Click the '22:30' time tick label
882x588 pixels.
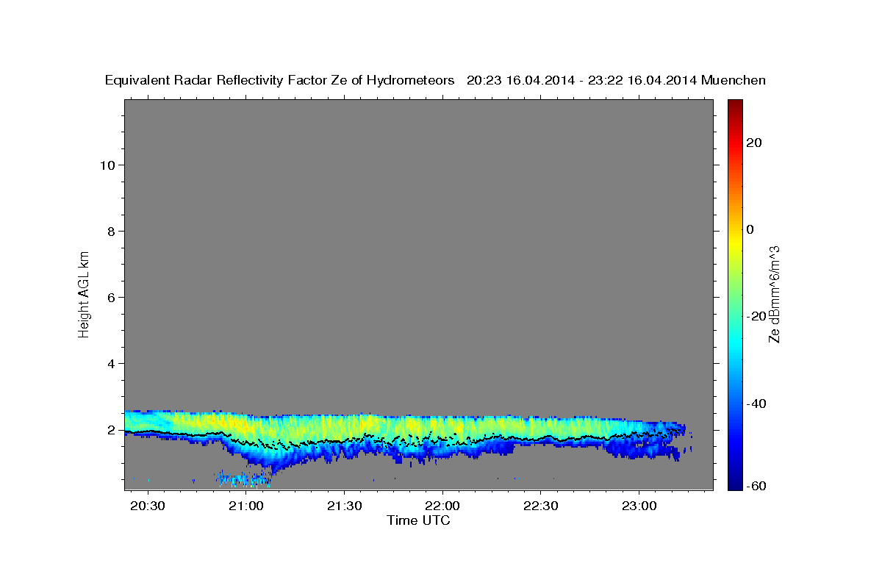[x=541, y=506]
